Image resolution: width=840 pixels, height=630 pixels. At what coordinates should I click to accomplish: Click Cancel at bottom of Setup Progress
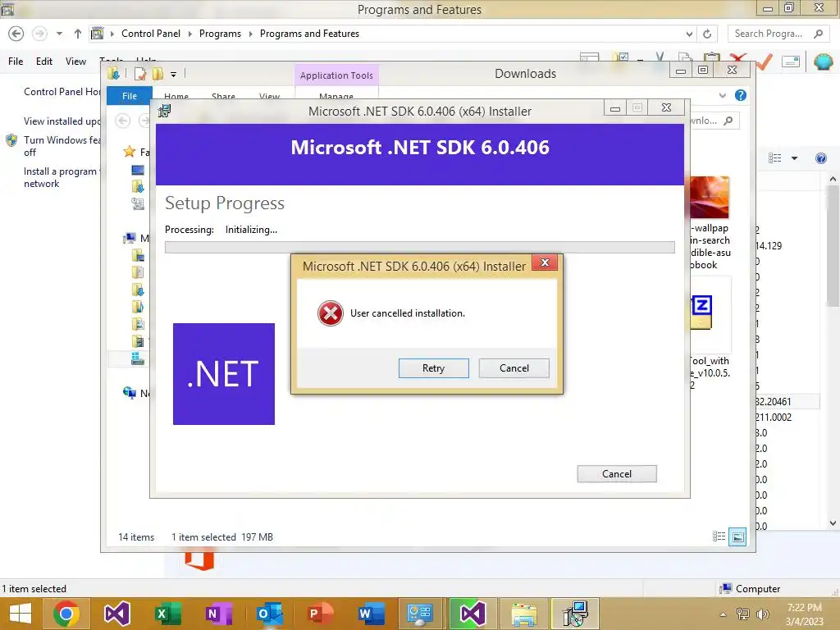(x=617, y=473)
